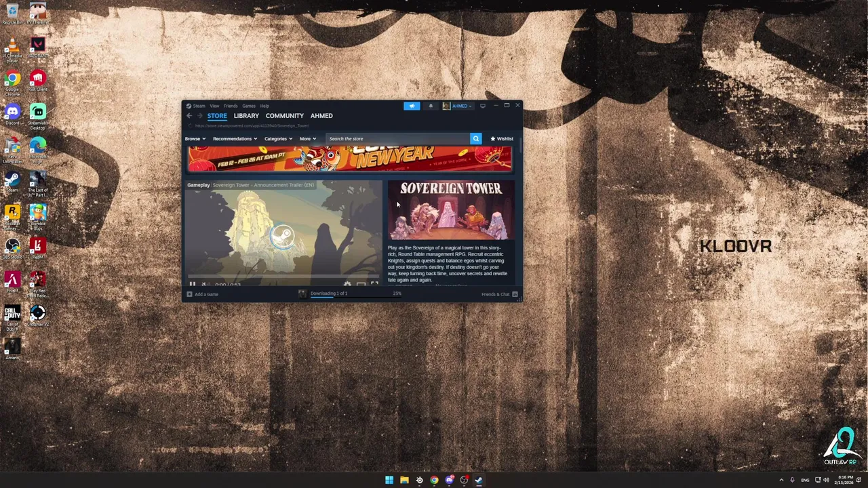868x488 pixels.
Task: Expand the More dropdown in store
Action: 308,139
